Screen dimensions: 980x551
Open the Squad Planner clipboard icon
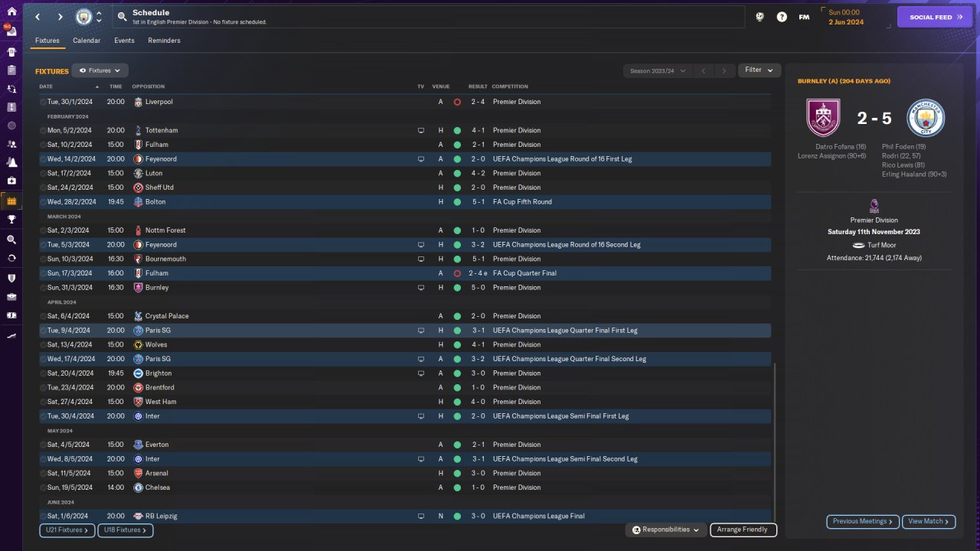[11, 70]
